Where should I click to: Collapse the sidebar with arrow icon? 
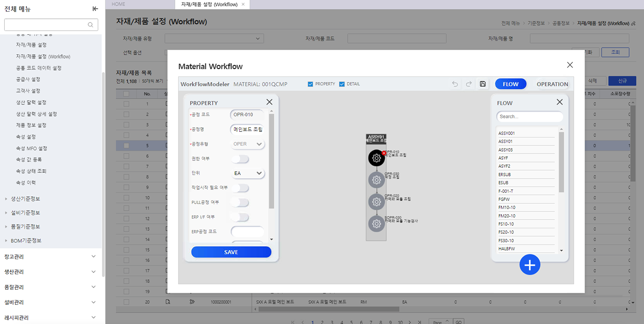pyautogui.click(x=95, y=9)
